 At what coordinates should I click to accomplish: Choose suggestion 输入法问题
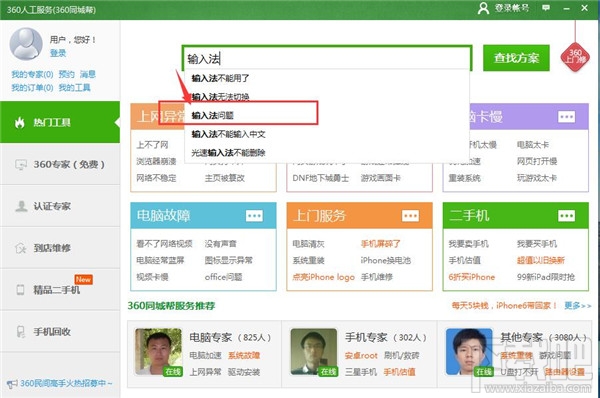tap(327, 115)
